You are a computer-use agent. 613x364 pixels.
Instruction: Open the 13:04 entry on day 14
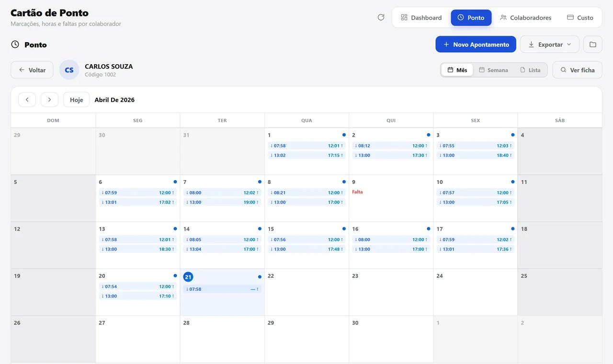click(x=222, y=249)
